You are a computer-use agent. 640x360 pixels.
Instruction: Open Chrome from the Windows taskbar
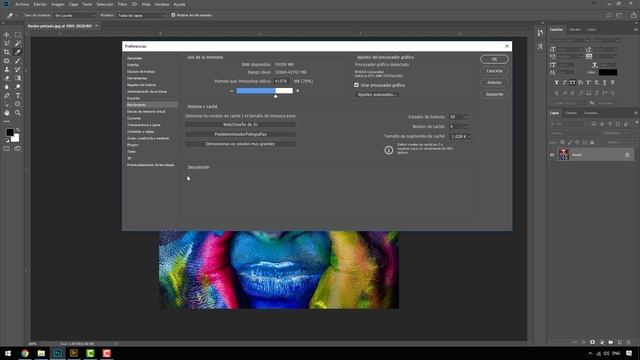click(25, 353)
